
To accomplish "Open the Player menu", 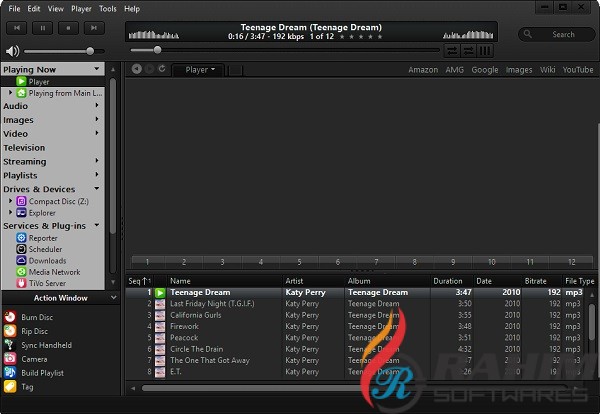I will tap(81, 8).
